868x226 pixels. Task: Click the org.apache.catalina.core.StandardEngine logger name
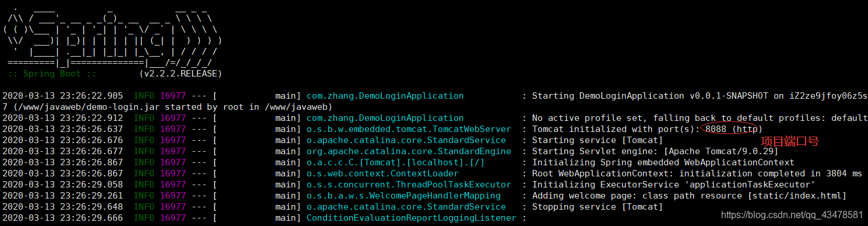[x=406, y=151]
